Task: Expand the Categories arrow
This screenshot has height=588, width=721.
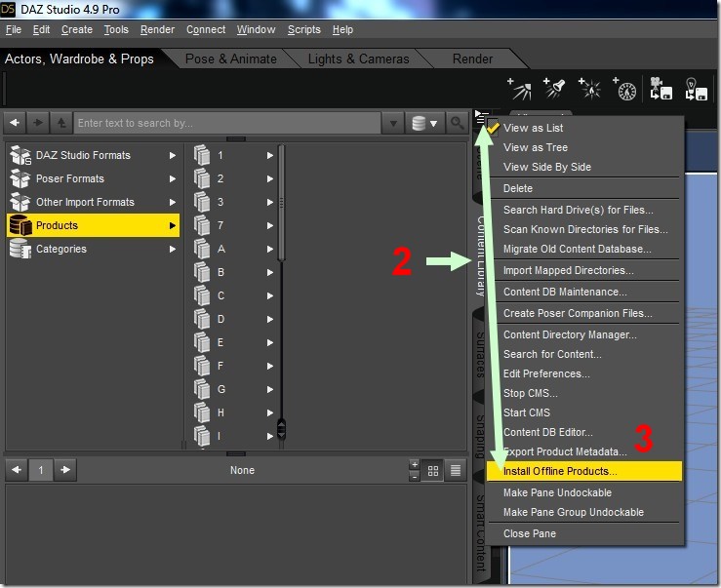Action: (x=173, y=249)
